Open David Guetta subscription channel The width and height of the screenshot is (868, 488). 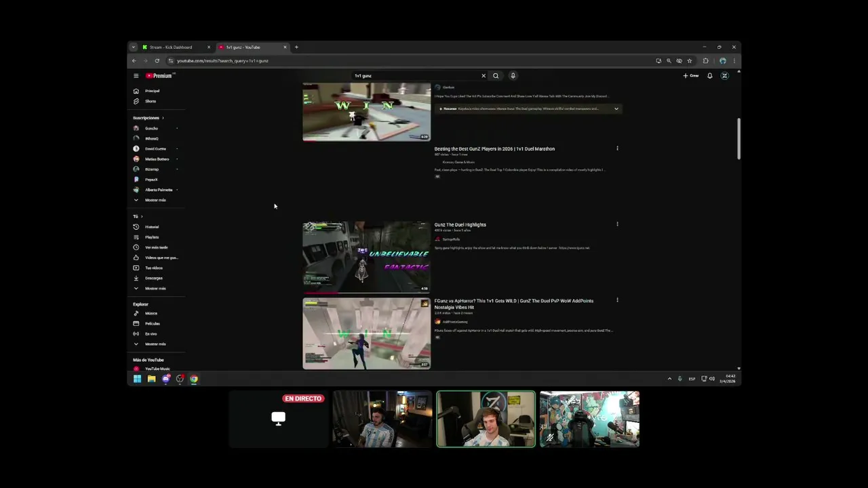[155, 148]
